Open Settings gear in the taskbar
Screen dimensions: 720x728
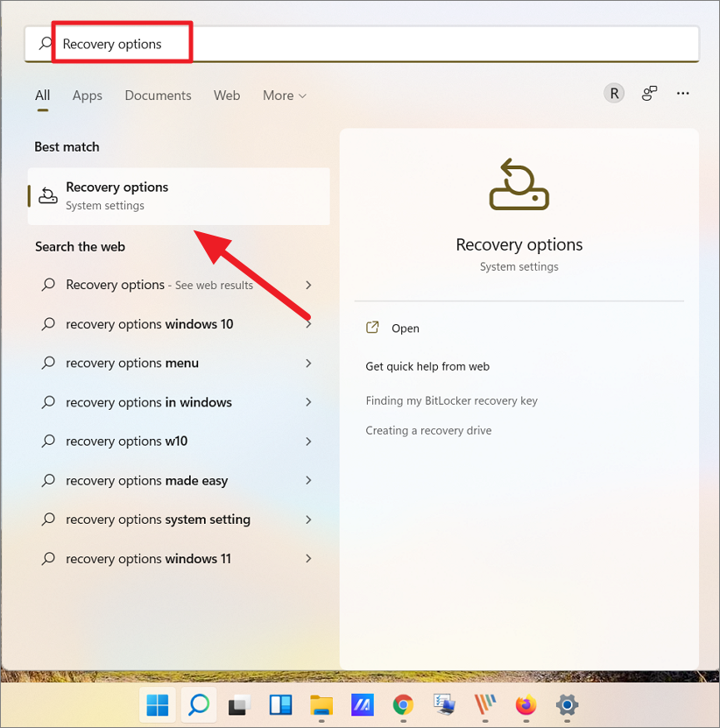pyautogui.click(x=567, y=704)
